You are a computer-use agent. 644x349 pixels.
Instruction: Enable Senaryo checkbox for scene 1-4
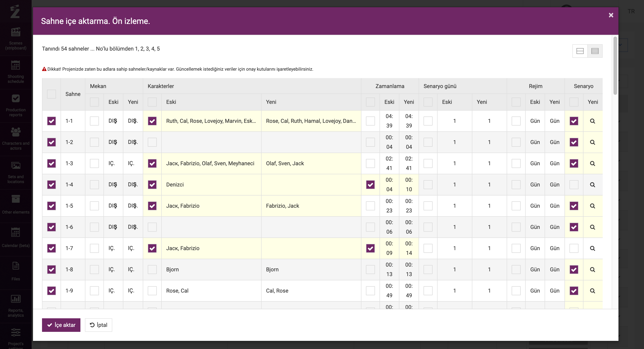point(574,185)
